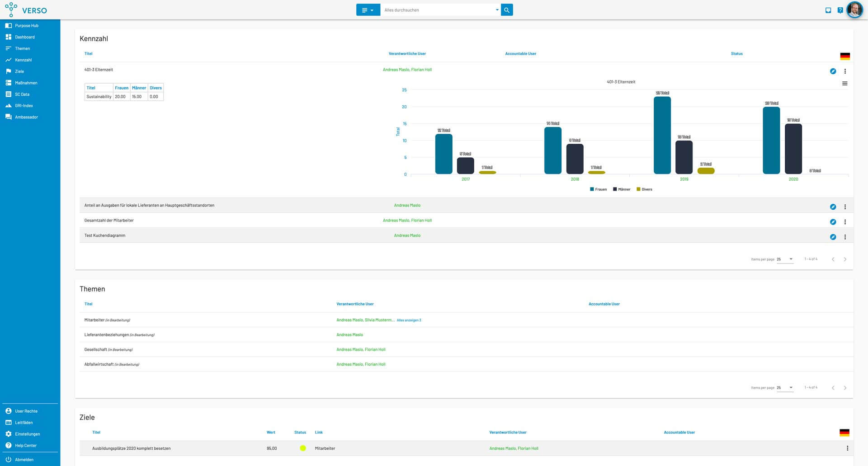The width and height of the screenshot is (868, 466).
Task: Expand the search filter type dropdown
Action: click(368, 10)
